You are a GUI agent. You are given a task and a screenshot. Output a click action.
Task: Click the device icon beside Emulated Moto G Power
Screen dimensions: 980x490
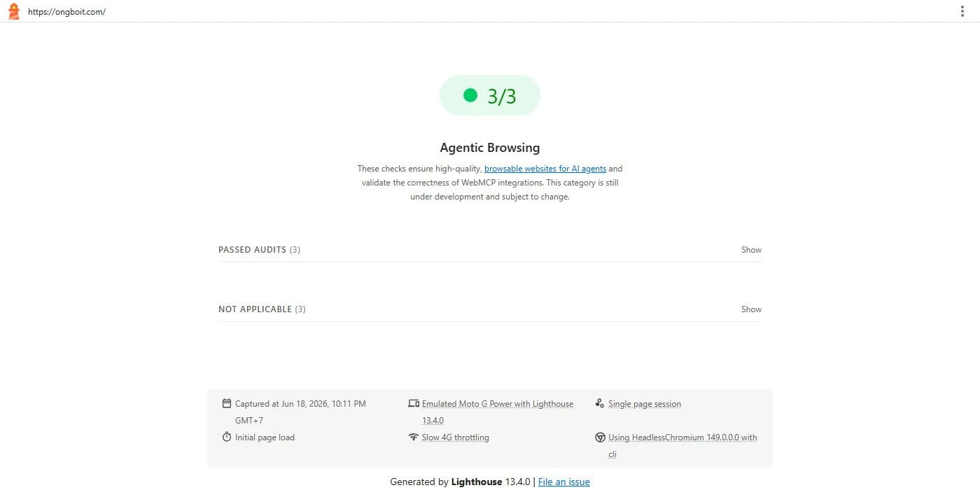pos(414,403)
